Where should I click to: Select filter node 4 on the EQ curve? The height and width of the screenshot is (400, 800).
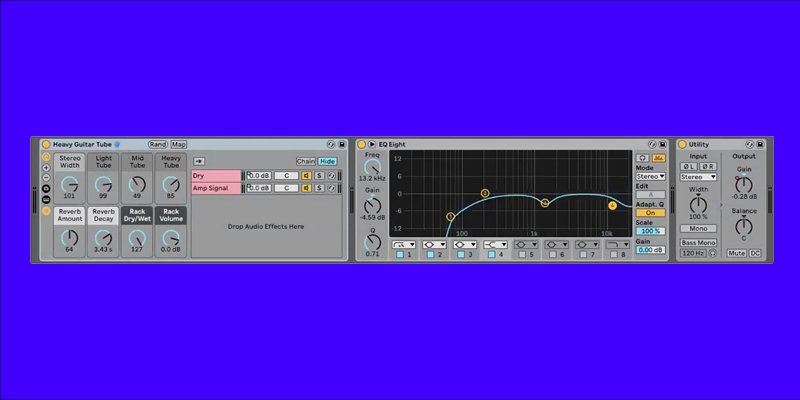point(612,206)
